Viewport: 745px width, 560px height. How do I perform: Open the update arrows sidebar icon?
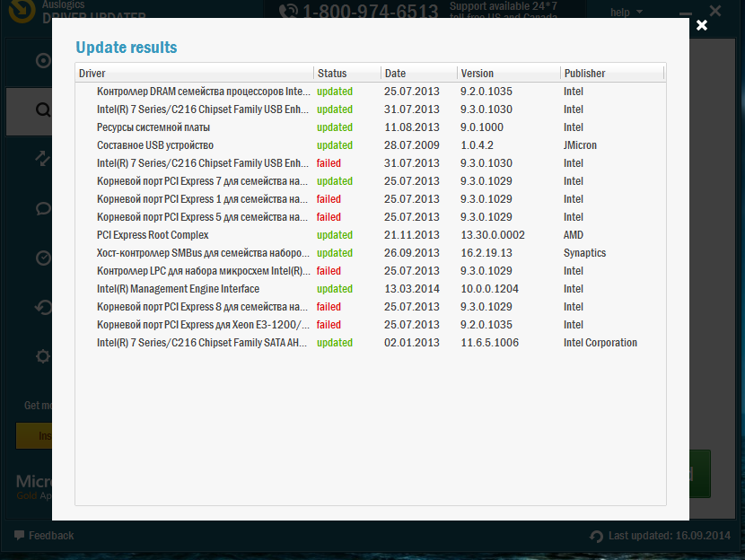tap(43, 159)
